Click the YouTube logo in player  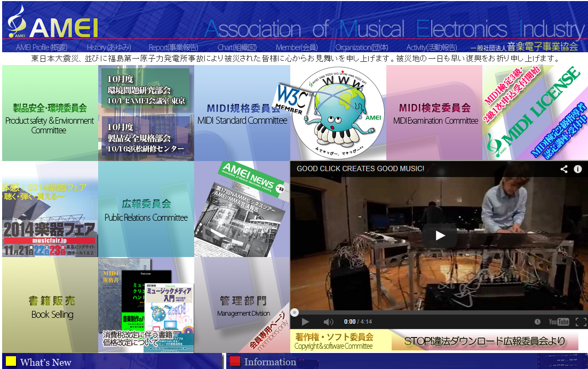[559, 322]
